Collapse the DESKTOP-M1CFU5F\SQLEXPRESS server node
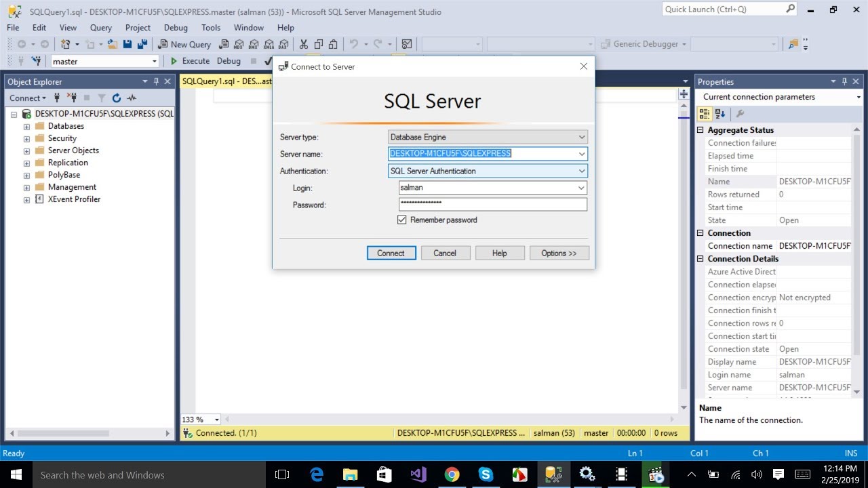This screenshot has height=488, width=868. 14,115
